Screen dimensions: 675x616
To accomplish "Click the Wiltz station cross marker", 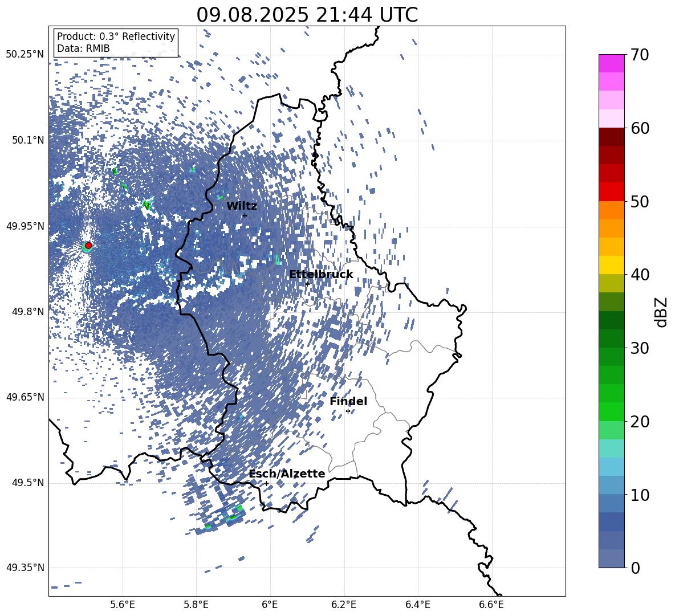I will pos(245,215).
